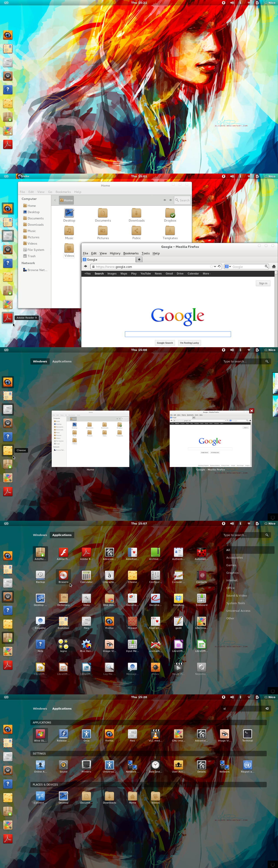Open Firefox search engine selector dropdown
Image resolution: width=278 pixels, height=868 pixels.
point(228,266)
